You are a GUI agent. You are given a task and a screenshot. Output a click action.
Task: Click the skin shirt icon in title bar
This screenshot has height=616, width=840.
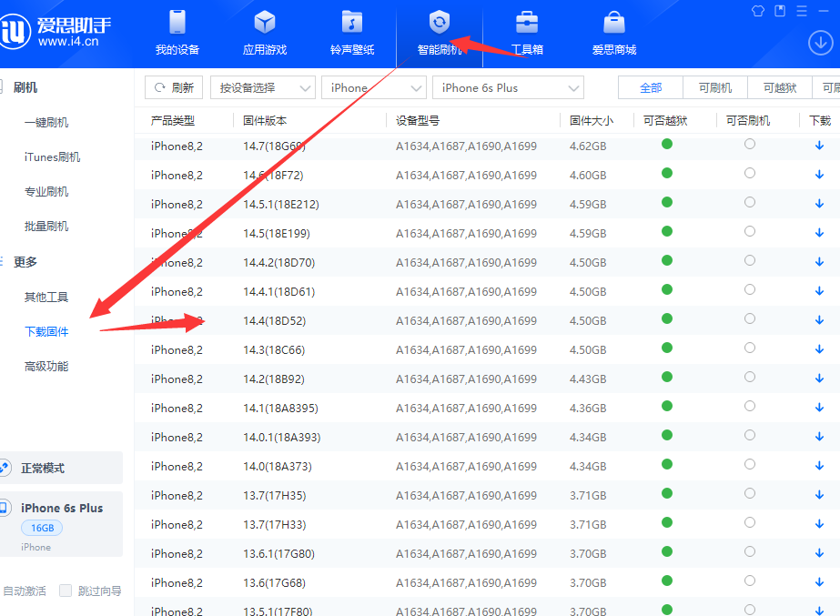click(757, 11)
